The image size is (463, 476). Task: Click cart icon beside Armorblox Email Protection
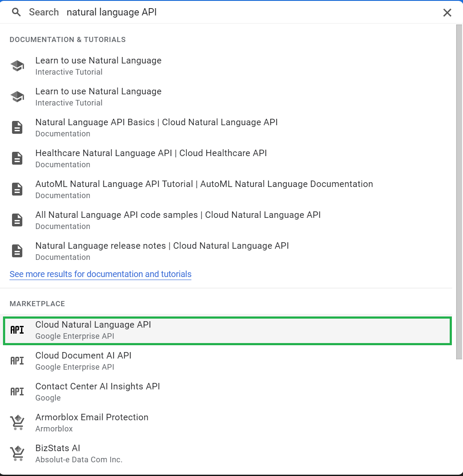coord(17,422)
